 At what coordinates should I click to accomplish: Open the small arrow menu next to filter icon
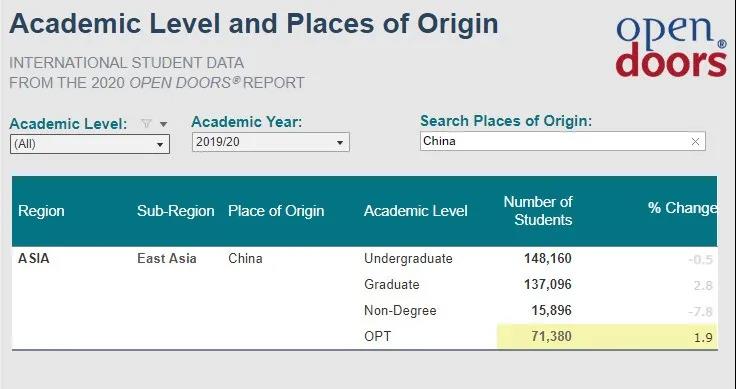[x=163, y=124]
